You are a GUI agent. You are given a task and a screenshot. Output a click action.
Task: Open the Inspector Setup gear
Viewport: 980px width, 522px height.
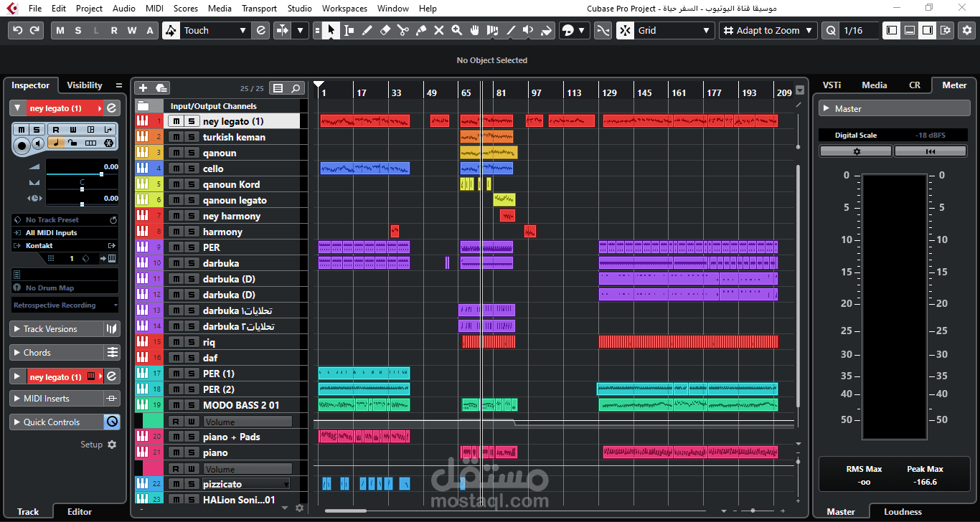tap(112, 445)
